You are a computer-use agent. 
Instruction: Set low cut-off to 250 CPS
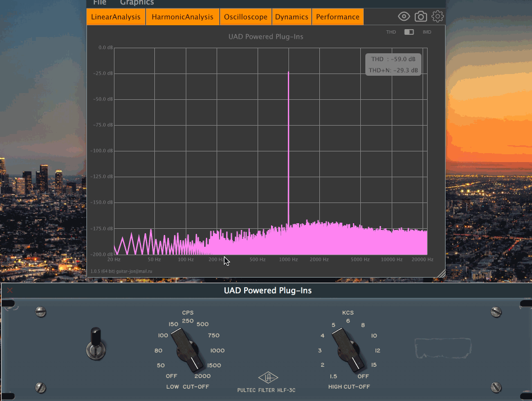(187, 321)
